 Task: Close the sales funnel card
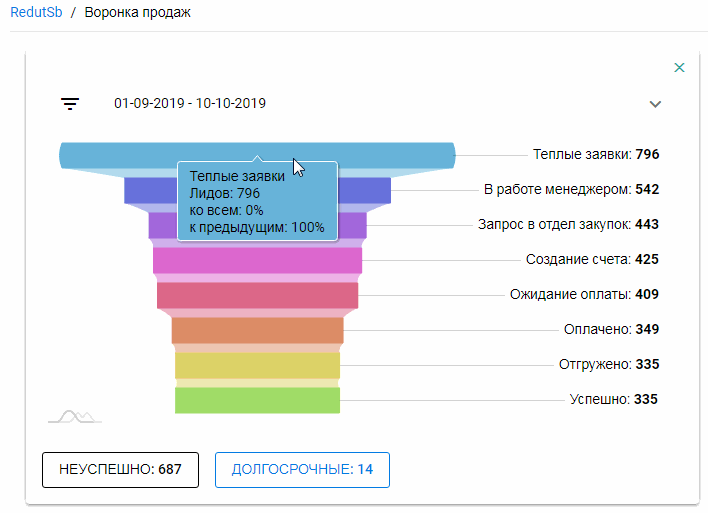coord(679,68)
